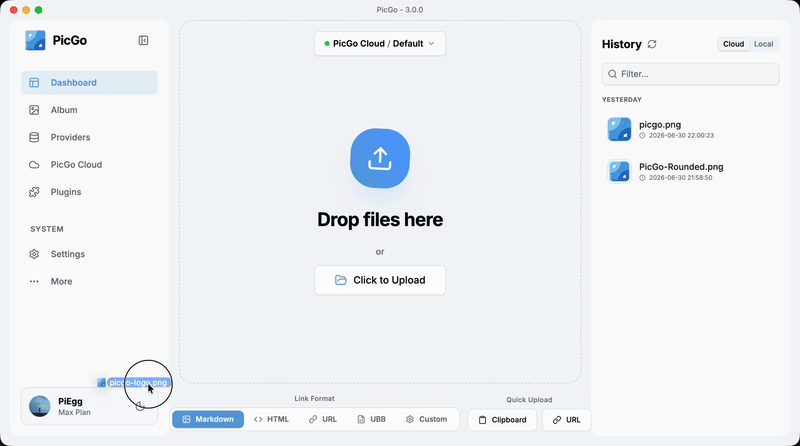This screenshot has height=446, width=800.
Task: Open the More menu item
Action: (89, 281)
